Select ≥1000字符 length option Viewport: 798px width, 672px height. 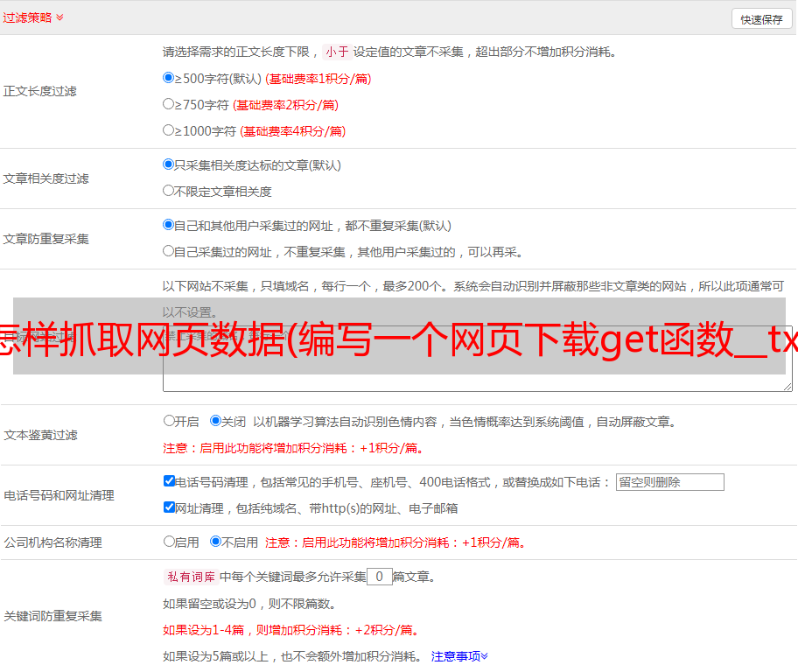pyautogui.click(x=169, y=130)
